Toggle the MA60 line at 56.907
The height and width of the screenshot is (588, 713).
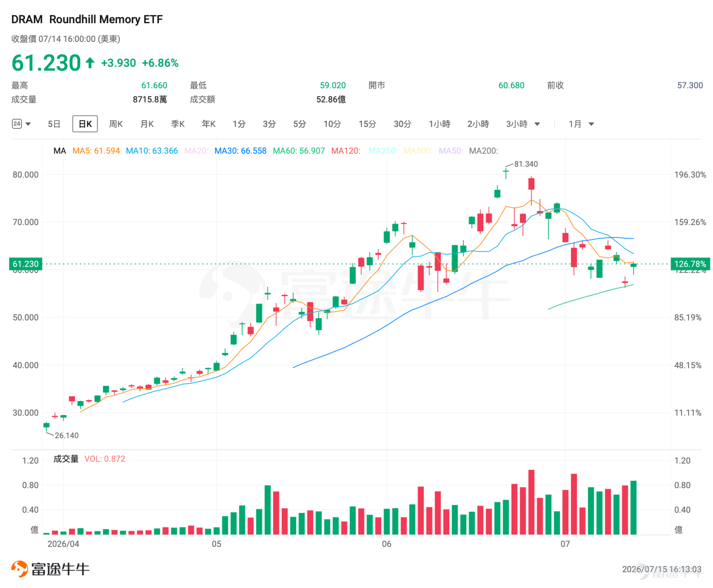click(x=299, y=151)
